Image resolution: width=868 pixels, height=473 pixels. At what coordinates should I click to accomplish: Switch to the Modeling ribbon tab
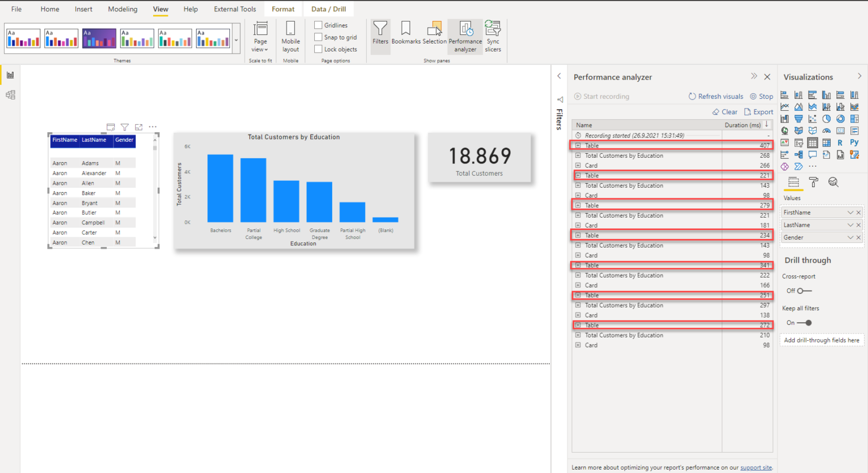click(123, 9)
